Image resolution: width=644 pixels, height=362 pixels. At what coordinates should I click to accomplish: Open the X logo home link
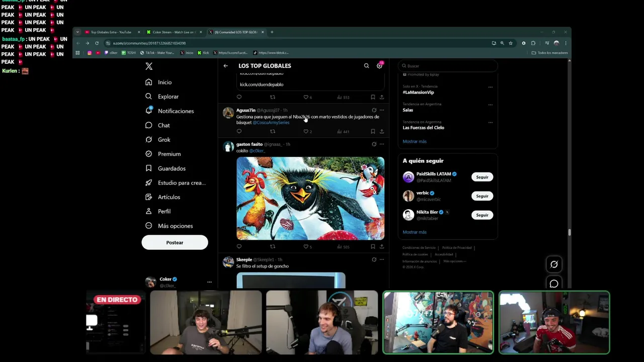[149, 66]
